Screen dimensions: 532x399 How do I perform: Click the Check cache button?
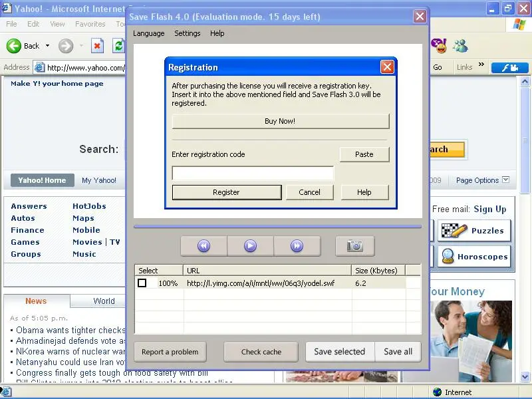tap(261, 352)
